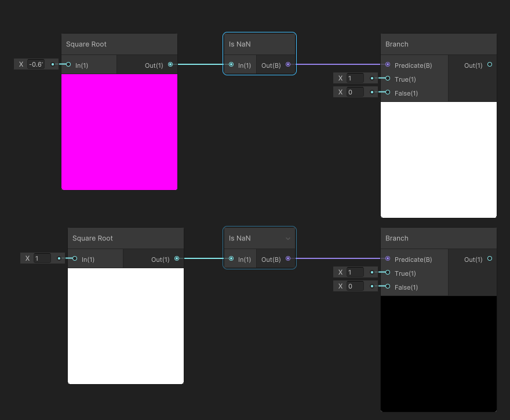Click the lower Is NaN node title
This screenshot has width=510, height=420.
coord(240,238)
